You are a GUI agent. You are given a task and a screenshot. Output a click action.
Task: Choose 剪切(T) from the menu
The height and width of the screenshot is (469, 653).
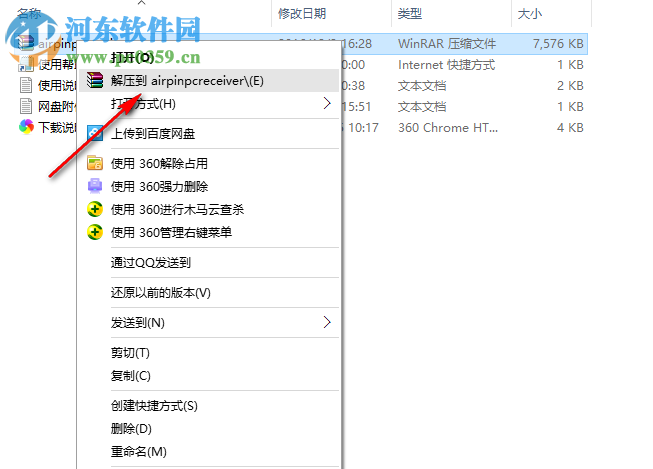[x=209, y=353]
